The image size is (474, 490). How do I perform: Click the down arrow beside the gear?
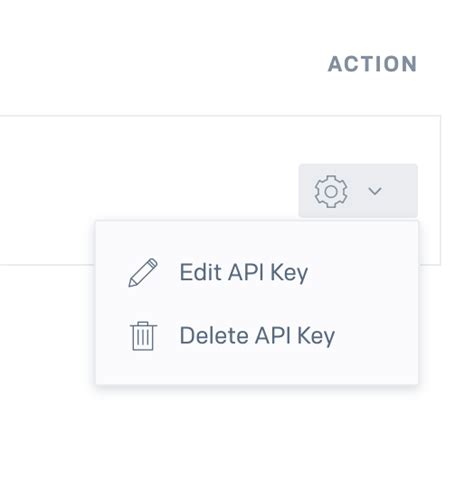click(375, 191)
